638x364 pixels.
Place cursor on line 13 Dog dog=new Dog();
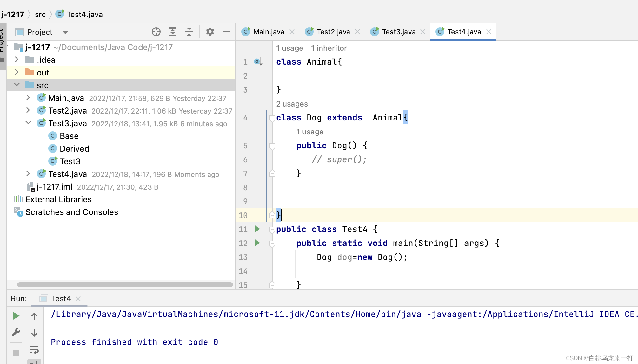pyautogui.click(x=362, y=257)
